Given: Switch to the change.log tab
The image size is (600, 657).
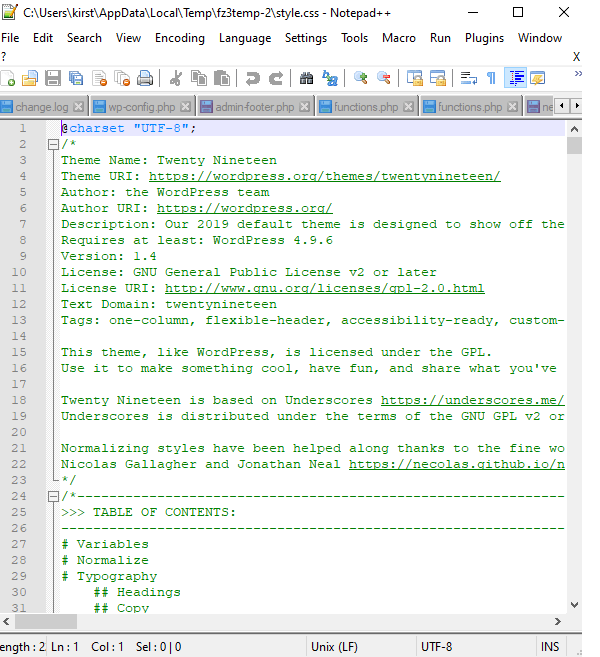Looking at the screenshot, I should click(x=41, y=107).
